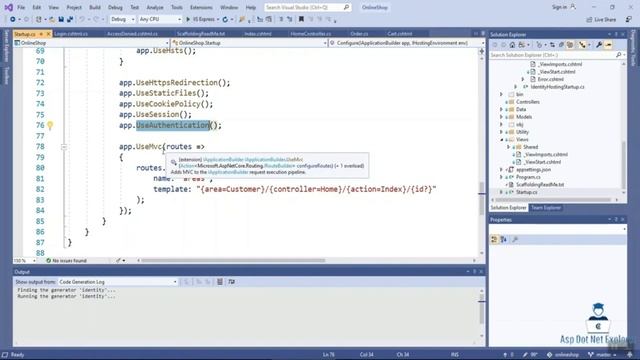Click the onlineshop repository in status bar
The height and width of the screenshot is (360, 640).
pos(563,355)
